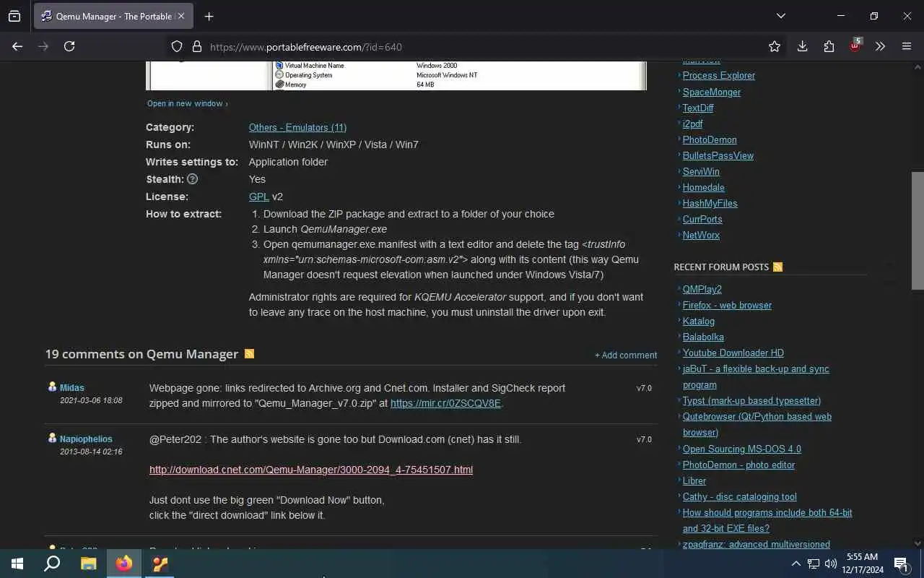Open Windows Start menu
Viewport: 924px width, 578px height.
pos(17,564)
